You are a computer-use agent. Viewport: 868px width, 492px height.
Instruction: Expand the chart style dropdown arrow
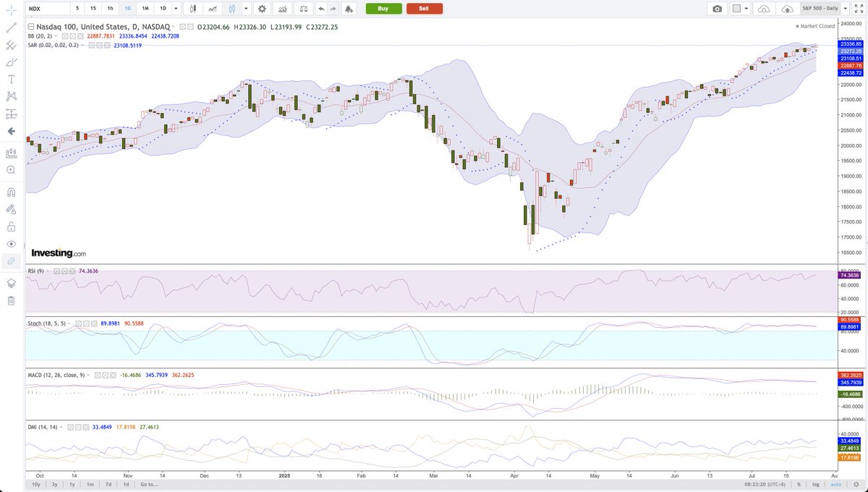246,9
